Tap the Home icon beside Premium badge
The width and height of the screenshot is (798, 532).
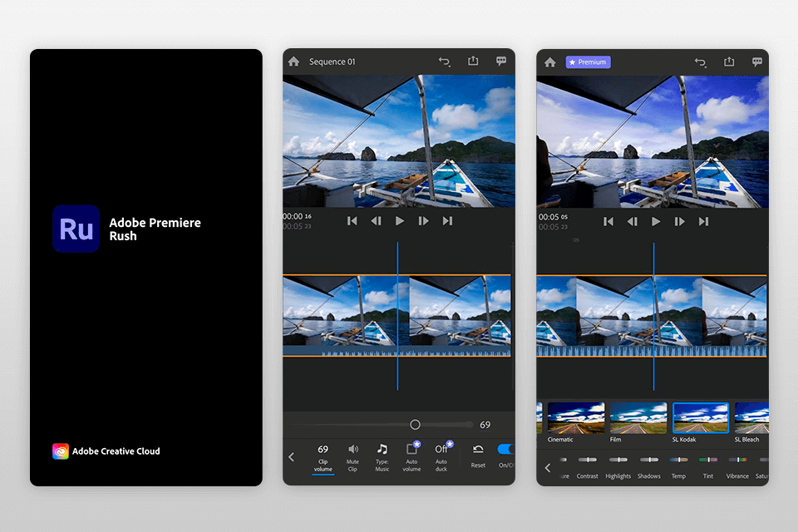tap(549, 62)
